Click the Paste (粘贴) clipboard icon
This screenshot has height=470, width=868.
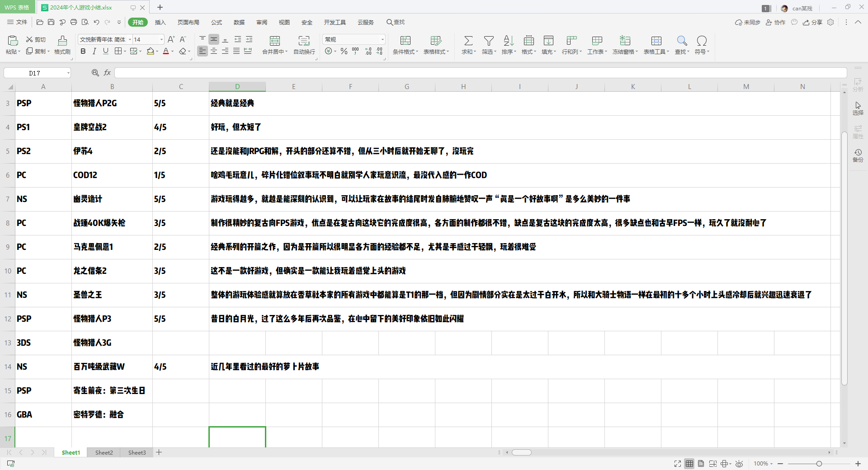(x=13, y=41)
